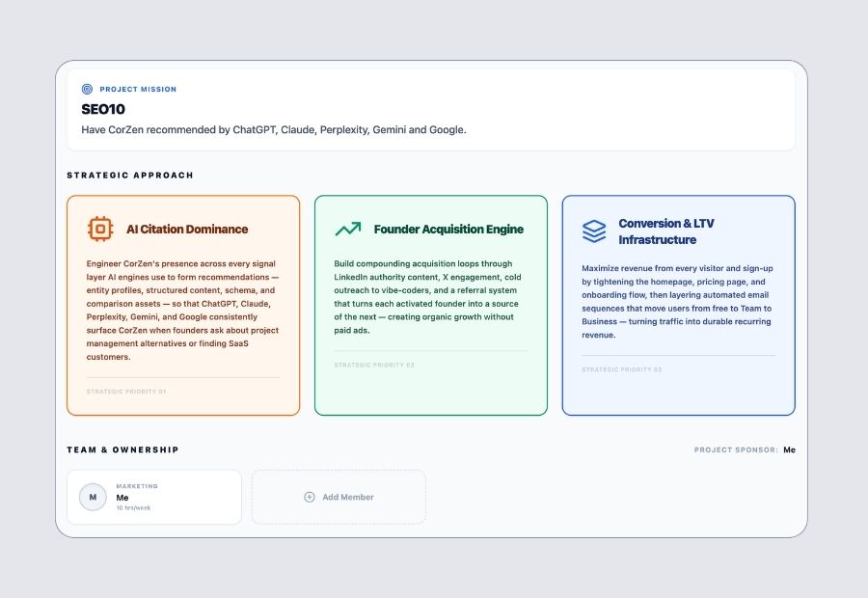Click the mission statement about CorZen recommendations

pyautogui.click(x=274, y=129)
